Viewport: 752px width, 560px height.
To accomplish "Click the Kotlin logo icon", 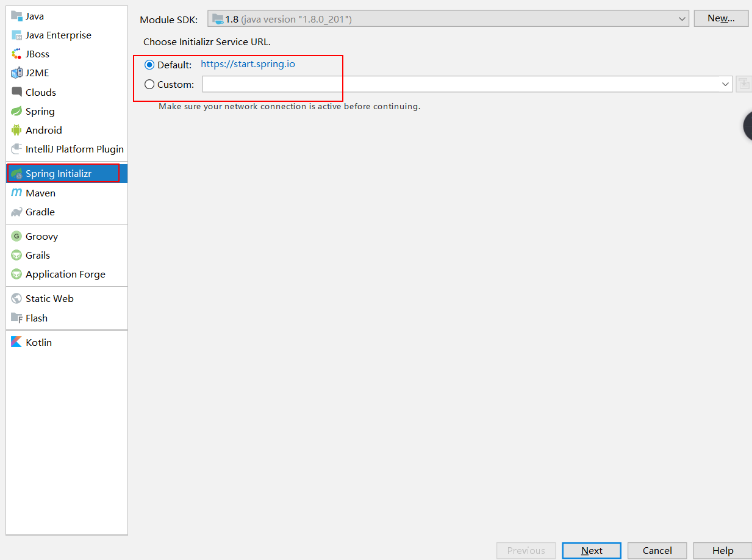I will click(x=16, y=342).
